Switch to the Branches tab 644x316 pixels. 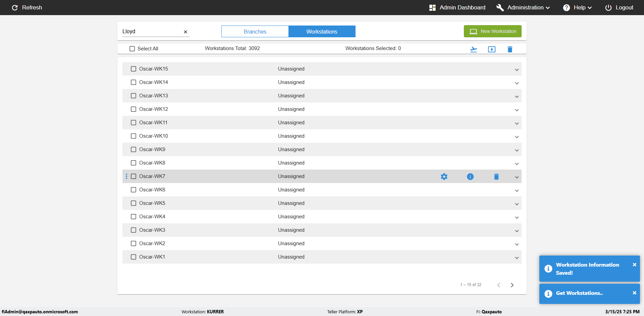tap(255, 32)
